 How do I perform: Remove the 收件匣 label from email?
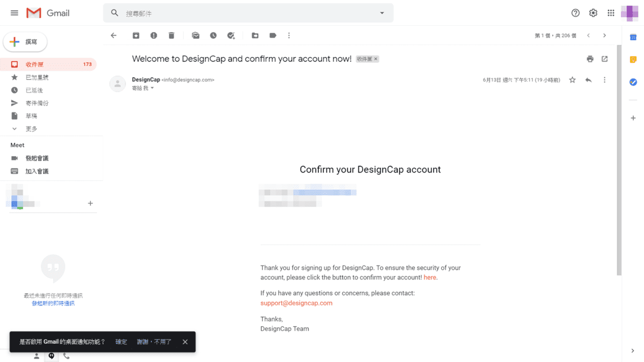pos(376,59)
